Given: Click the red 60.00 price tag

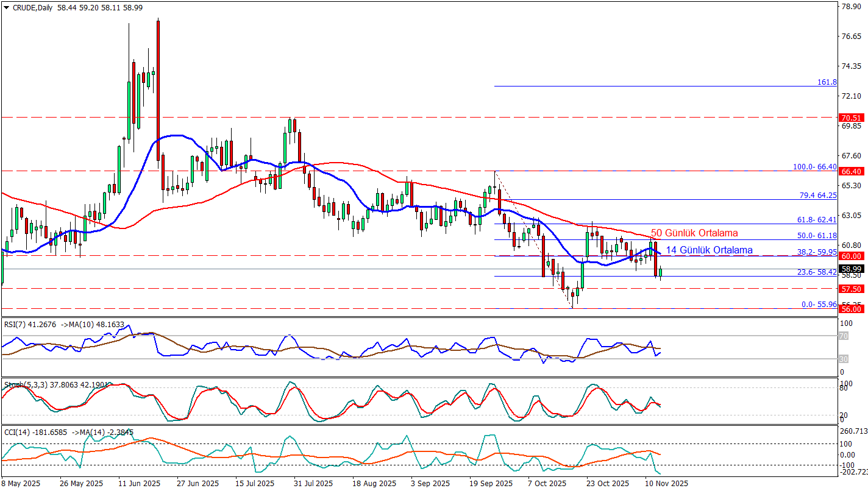Looking at the screenshot, I should [x=850, y=256].
